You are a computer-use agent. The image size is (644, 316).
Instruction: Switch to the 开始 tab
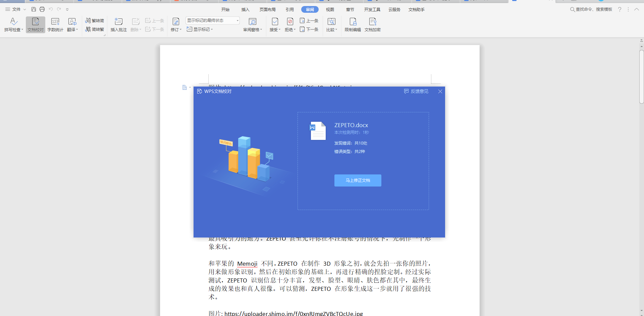coord(225,9)
